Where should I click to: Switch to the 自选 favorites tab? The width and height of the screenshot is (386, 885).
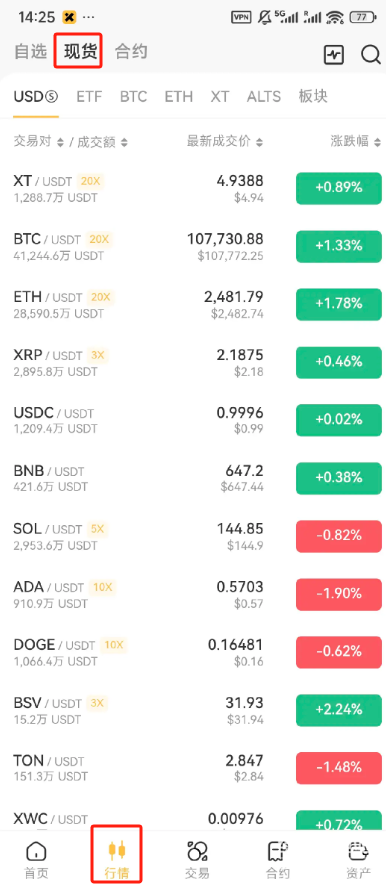click(30, 52)
